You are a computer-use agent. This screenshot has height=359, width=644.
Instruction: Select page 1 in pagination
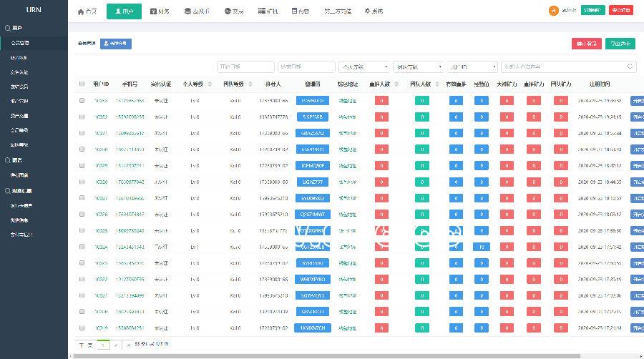tap(103, 345)
